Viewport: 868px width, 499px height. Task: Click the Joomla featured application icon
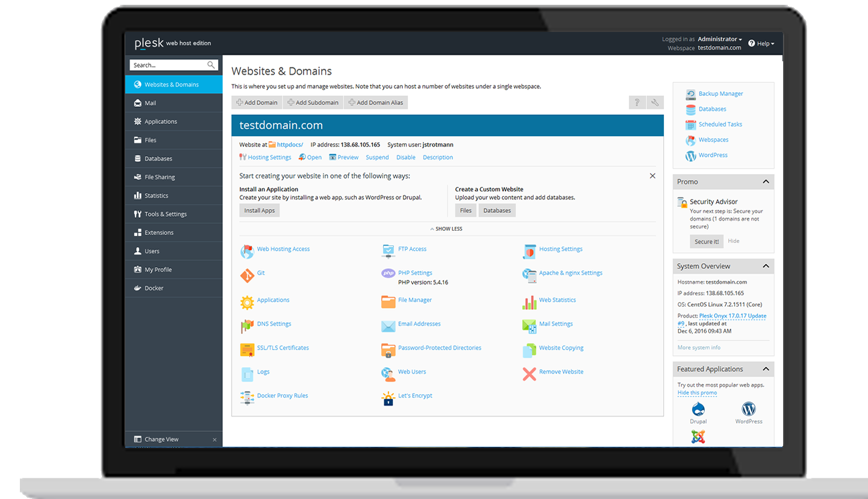(x=698, y=438)
